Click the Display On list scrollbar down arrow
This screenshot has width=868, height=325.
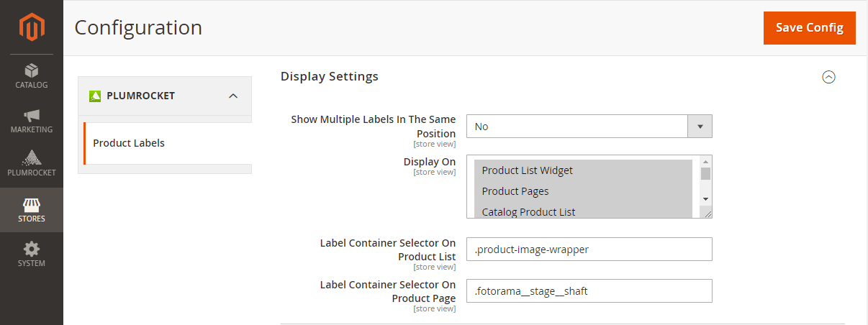click(x=705, y=198)
